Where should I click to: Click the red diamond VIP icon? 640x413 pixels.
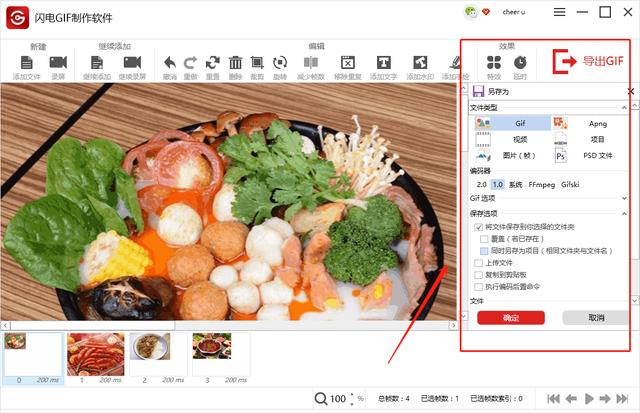tap(486, 12)
